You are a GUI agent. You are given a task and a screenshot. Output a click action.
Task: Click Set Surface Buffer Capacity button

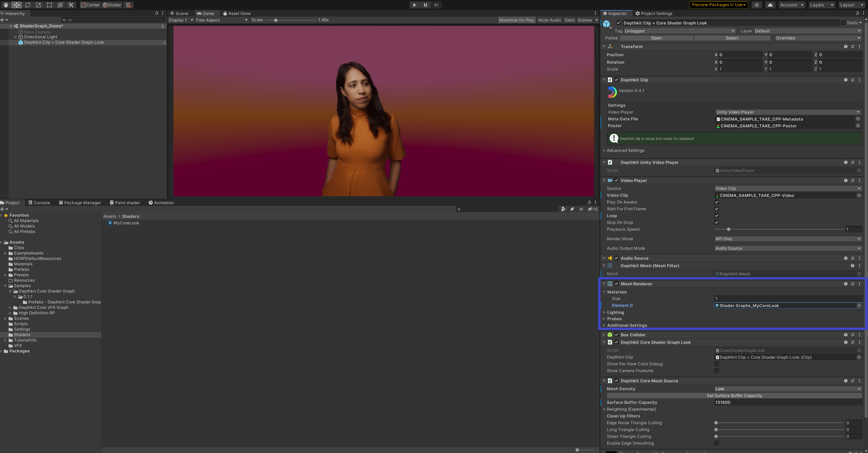tap(734, 395)
